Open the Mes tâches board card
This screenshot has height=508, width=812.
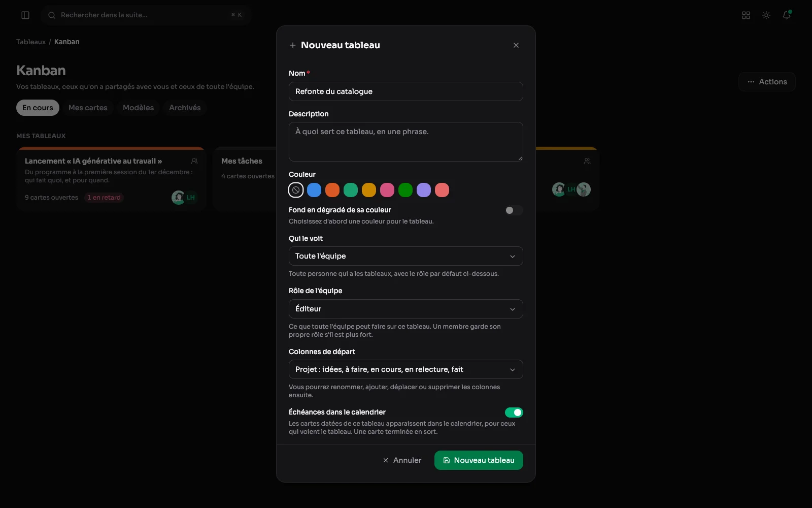(245, 178)
